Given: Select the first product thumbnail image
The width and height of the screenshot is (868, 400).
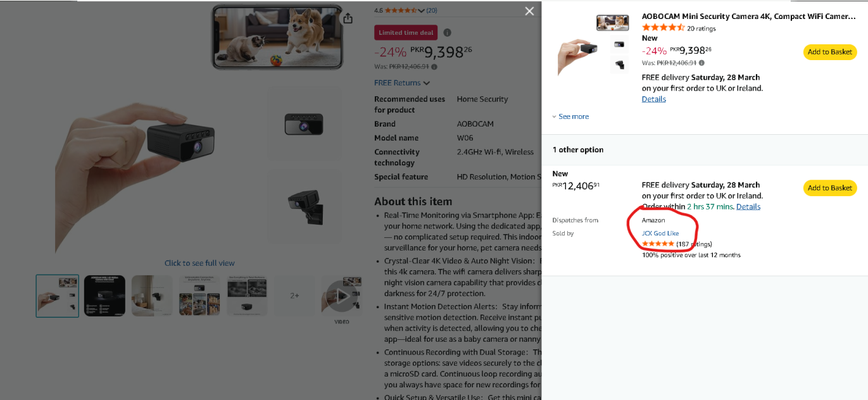Looking at the screenshot, I should (x=58, y=296).
